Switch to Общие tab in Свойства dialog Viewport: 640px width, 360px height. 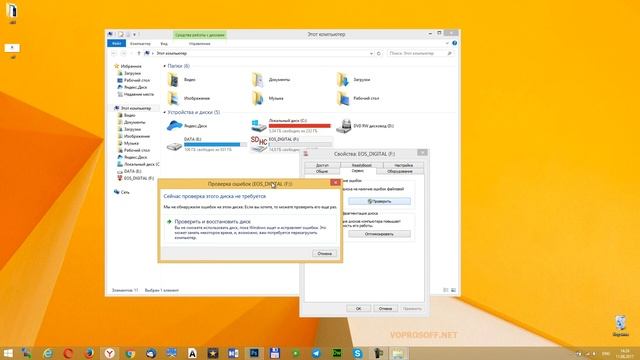(322, 171)
